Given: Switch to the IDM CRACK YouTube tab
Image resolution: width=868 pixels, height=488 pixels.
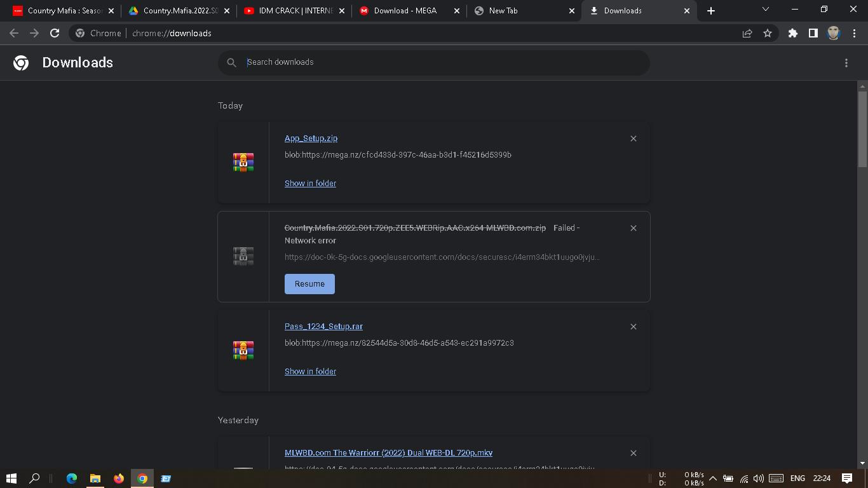Looking at the screenshot, I should click(294, 11).
